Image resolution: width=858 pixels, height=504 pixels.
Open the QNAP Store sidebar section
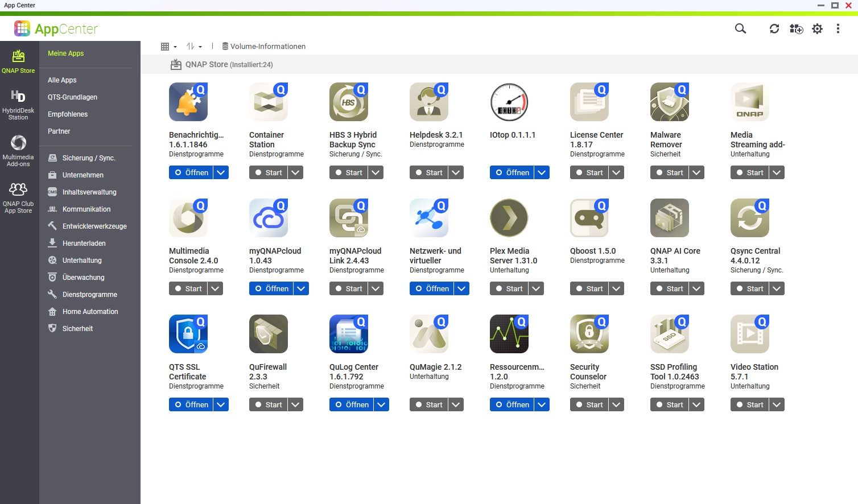click(x=18, y=61)
